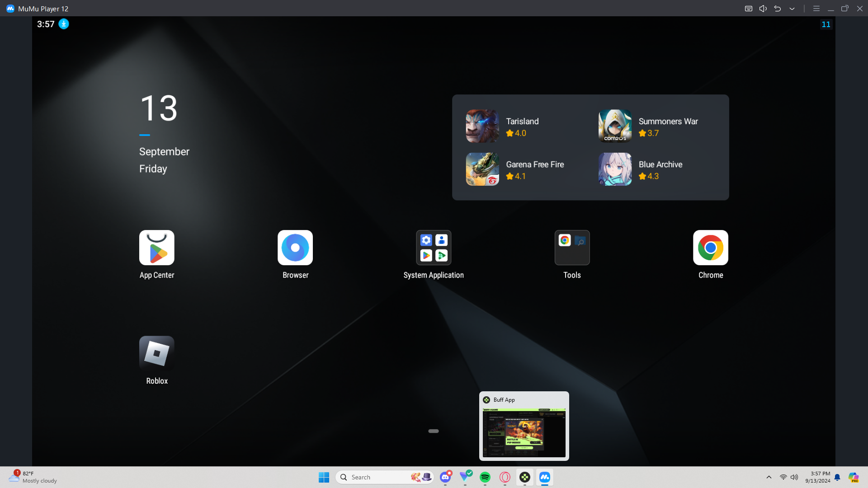Screen dimensions: 868x488
Task: Open Copilot from the taskbar corner
Action: click(x=854, y=477)
